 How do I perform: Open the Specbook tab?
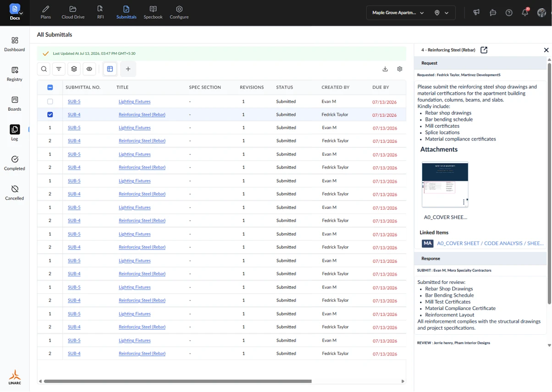(153, 12)
